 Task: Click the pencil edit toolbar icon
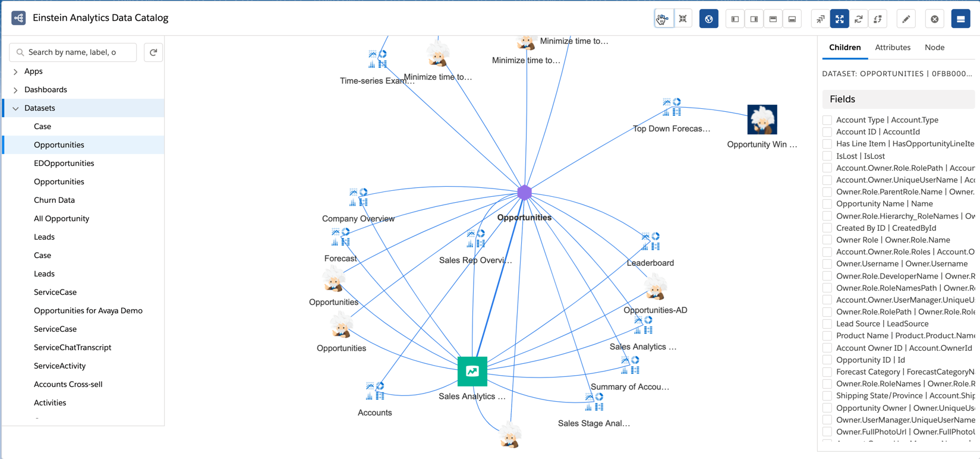tap(906, 19)
